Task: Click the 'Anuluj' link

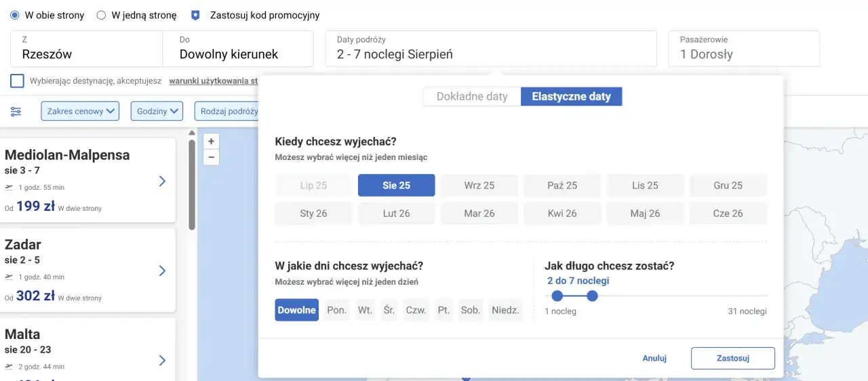Action: [x=654, y=358]
